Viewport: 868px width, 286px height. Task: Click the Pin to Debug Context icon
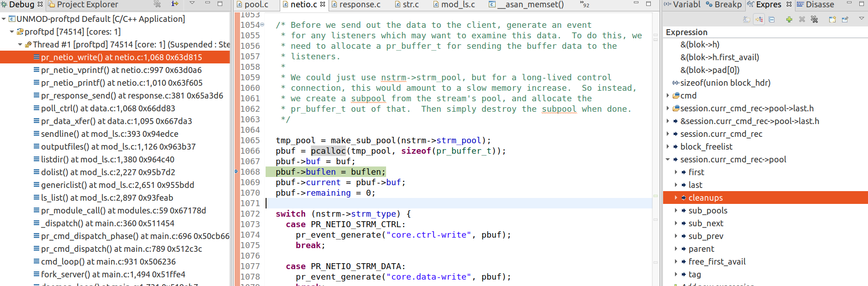[845, 19]
